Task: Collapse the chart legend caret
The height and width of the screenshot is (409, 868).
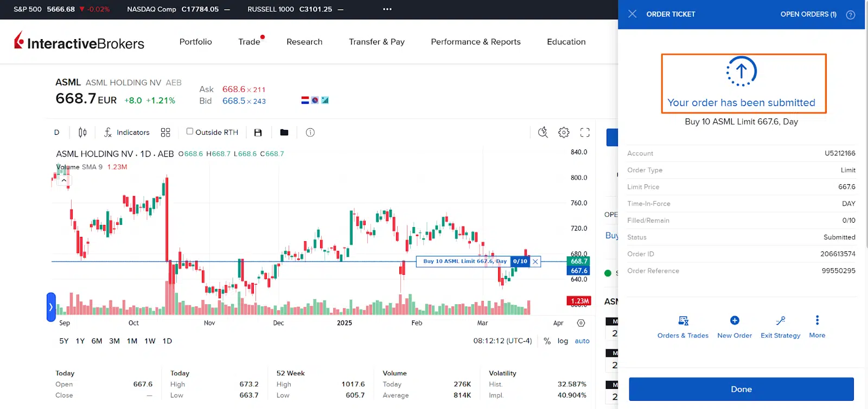Action: click(x=64, y=180)
